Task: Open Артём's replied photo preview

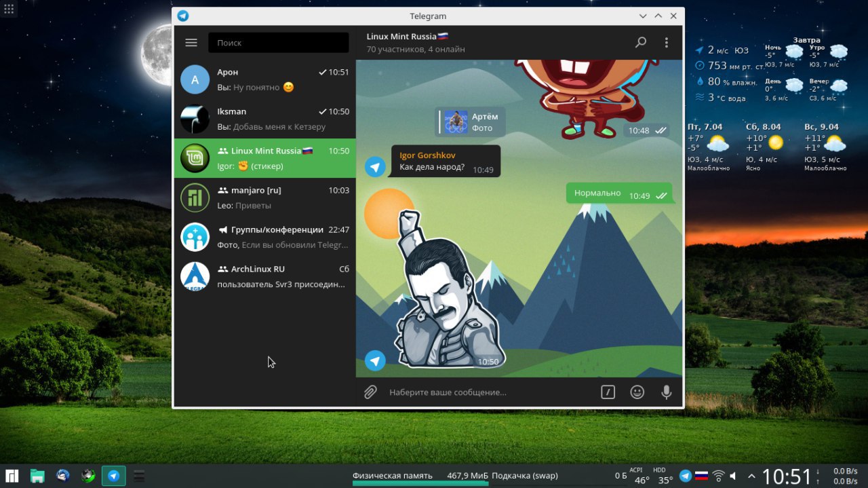Action: pos(470,122)
